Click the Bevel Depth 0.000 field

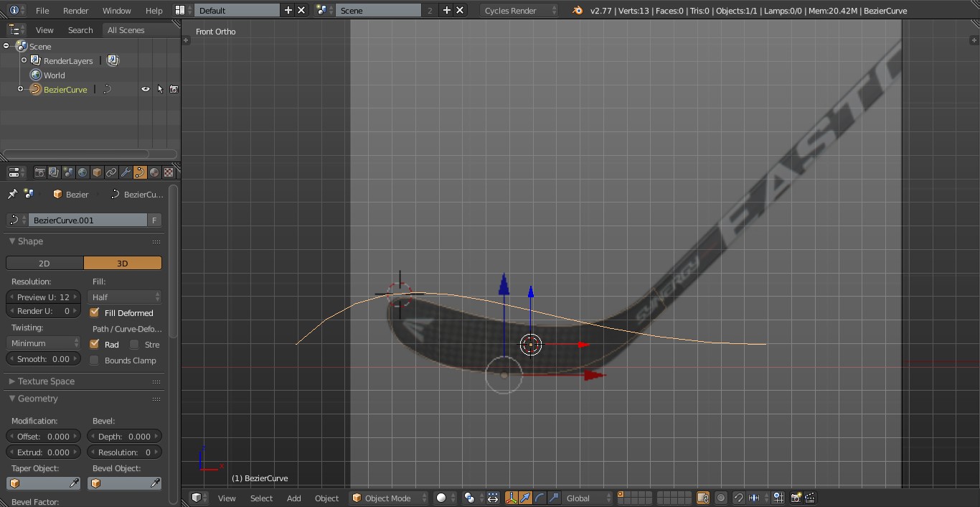pyautogui.click(x=125, y=436)
